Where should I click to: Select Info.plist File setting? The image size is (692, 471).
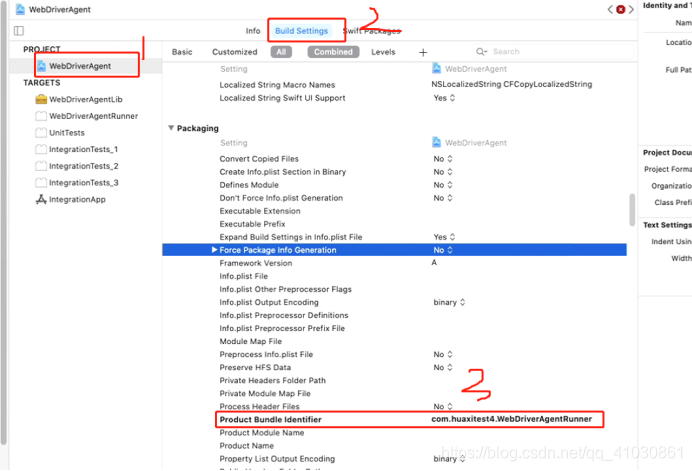244,276
